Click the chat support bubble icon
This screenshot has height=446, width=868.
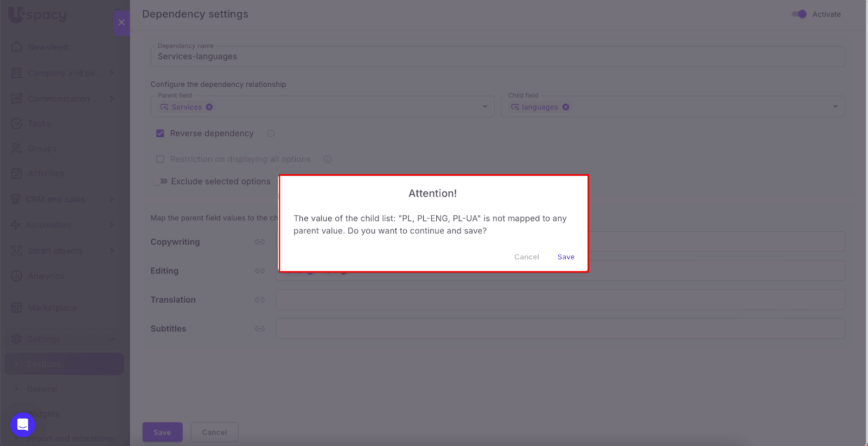coord(23,425)
